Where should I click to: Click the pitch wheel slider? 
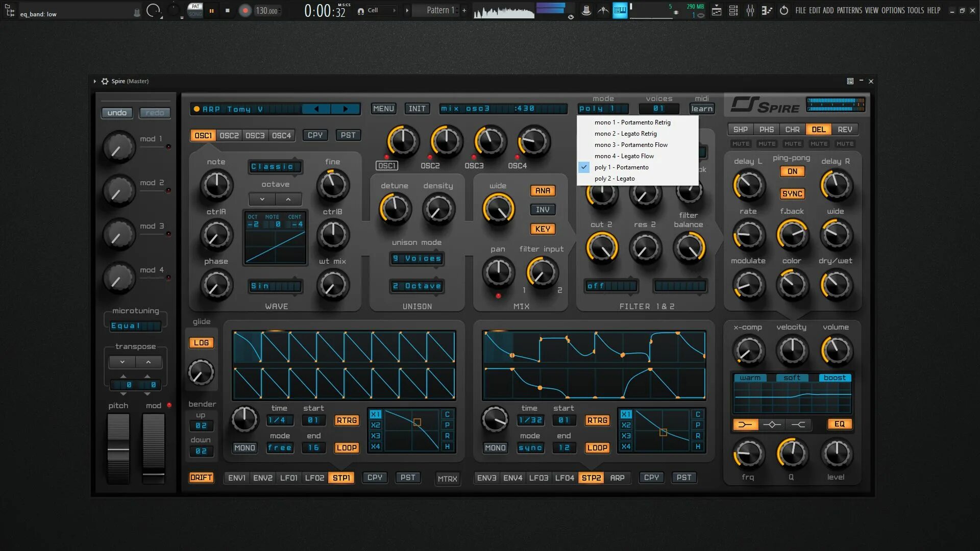coord(118,449)
